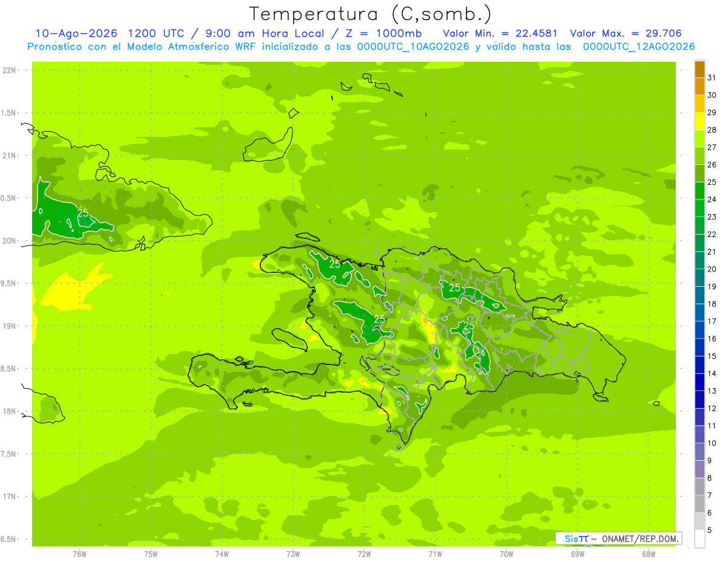The width and height of the screenshot is (728, 562).
Task: Pick the purple swatch between 8 and 9
Action: pyautogui.click(x=699, y=469)
